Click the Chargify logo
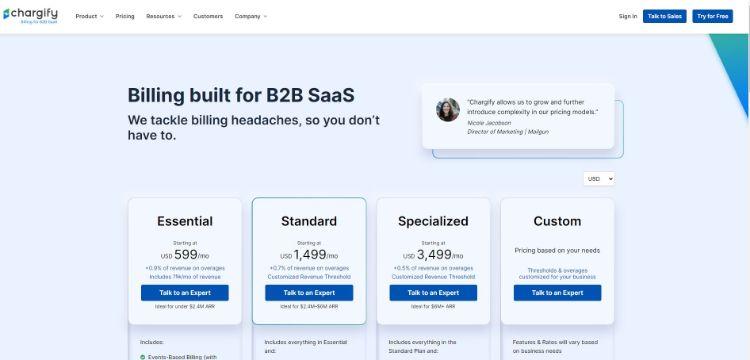This screenshot has width=750, height=360. click(x=30, y=15)
